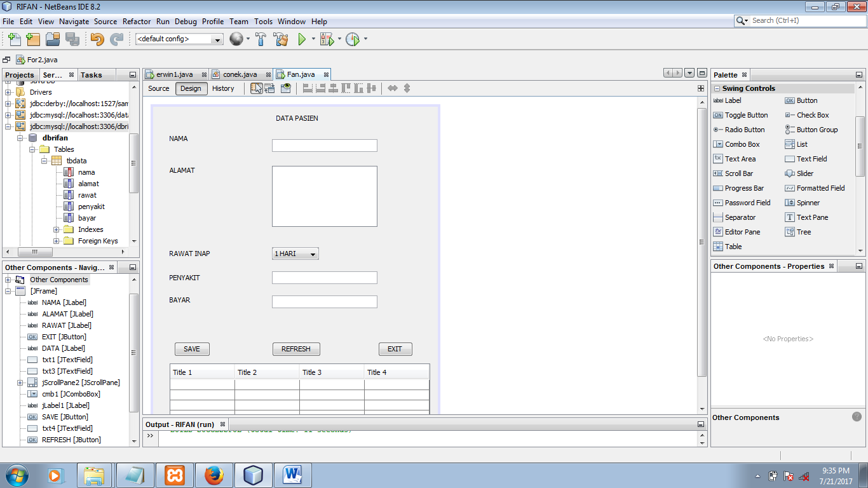Image resolution: width=868 pixels, height=488 pixels.
Task: Open the 1 HARI combo box in the form
Action: (295, 253)
